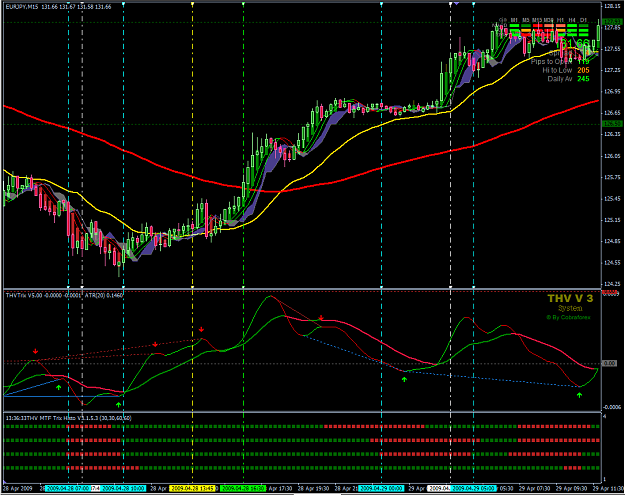Screen dimensions: 625x495
Task: Click the cyan time label 2009.04.28 10:00
Action: coord(122,488)
